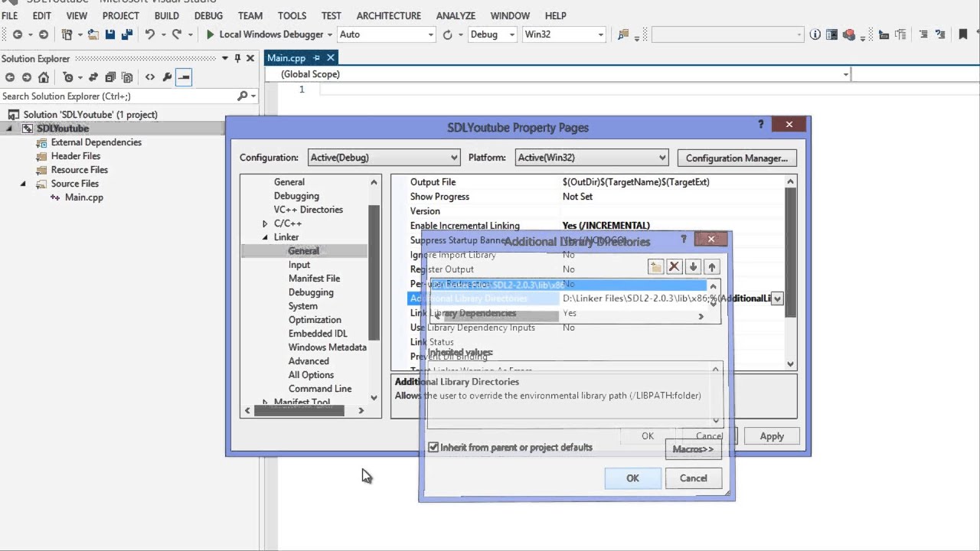Click the Configuration Manager button
Screen dimensions: 980x551
coord(737,158)
